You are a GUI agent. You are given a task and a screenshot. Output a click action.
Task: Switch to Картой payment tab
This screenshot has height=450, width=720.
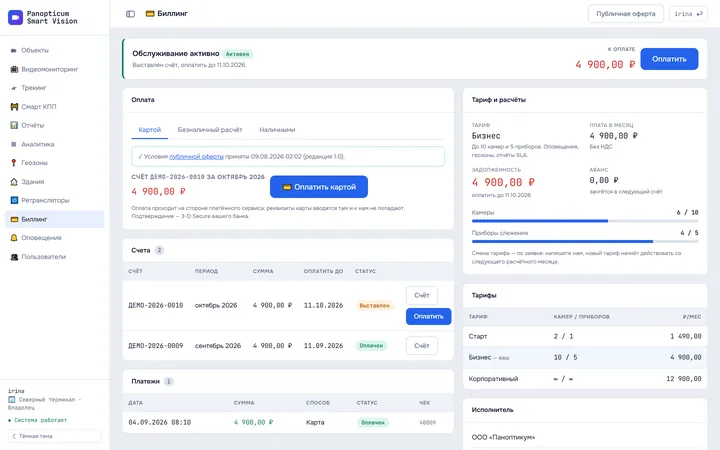click(x=150, y=130)
